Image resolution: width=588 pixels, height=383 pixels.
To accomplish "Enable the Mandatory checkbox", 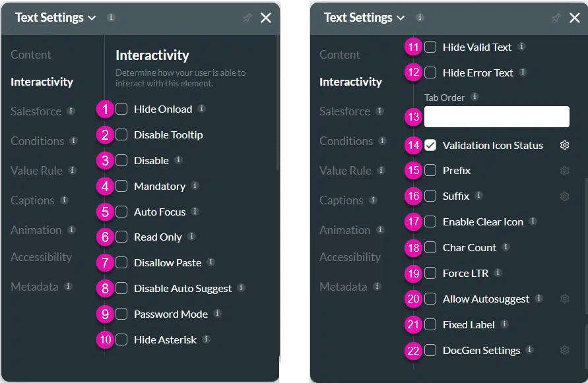I will (122, 186).
